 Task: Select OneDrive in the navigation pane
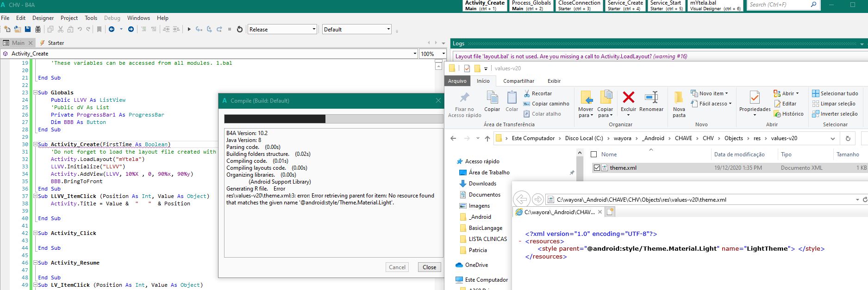(x=476, y=265)
